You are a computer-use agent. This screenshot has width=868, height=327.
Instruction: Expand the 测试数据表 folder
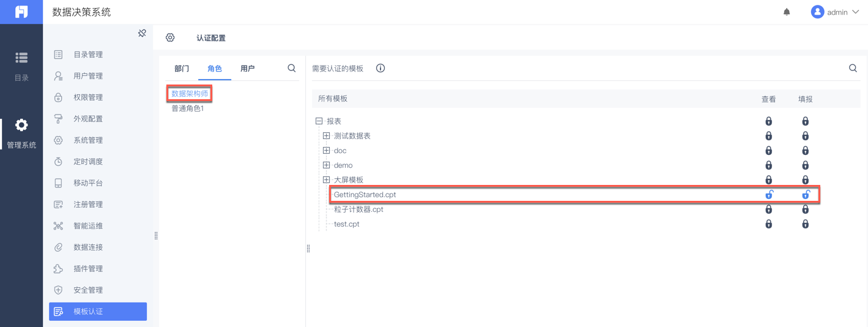tap(327, 136)
